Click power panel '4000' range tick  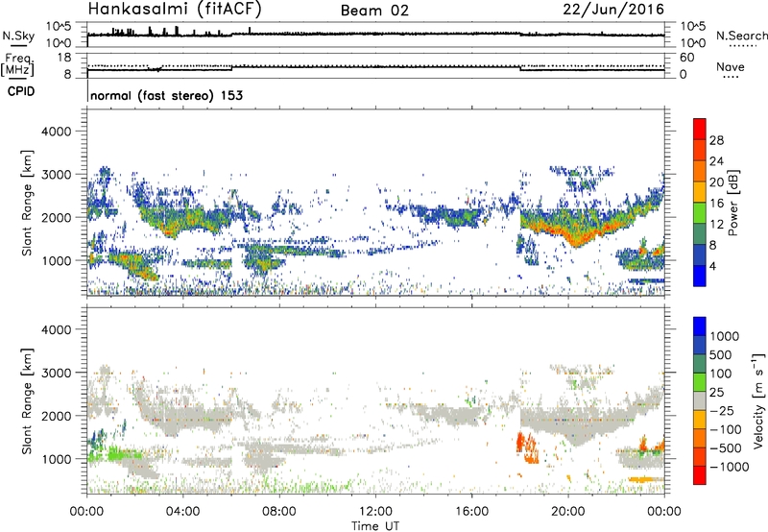coord(57,132)
